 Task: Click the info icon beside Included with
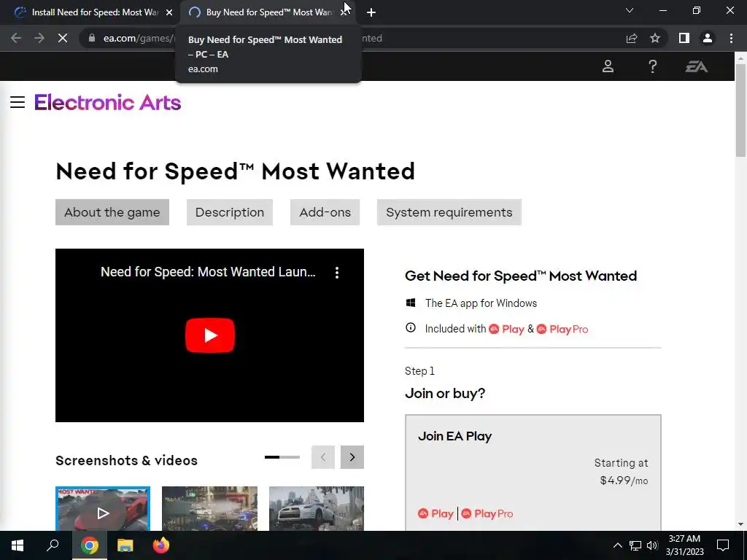coord(410,328)
